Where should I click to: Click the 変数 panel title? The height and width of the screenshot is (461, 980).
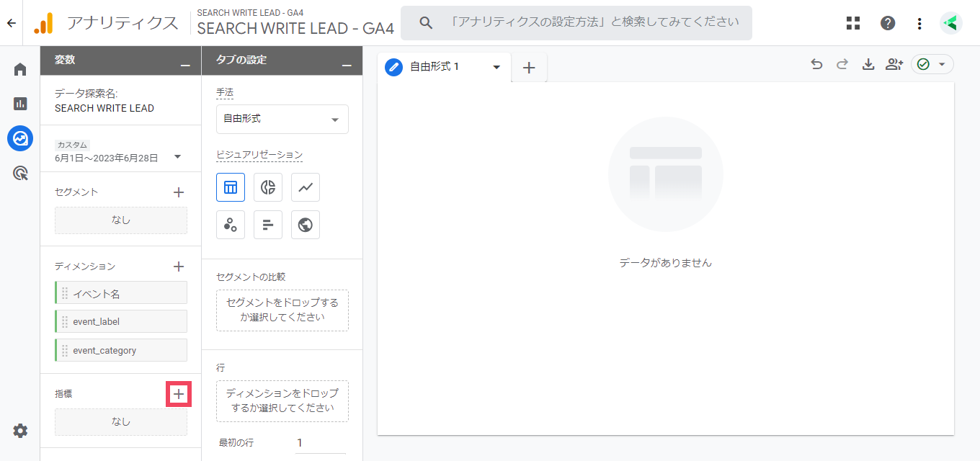pyautogui.click(x=65, y=60)
